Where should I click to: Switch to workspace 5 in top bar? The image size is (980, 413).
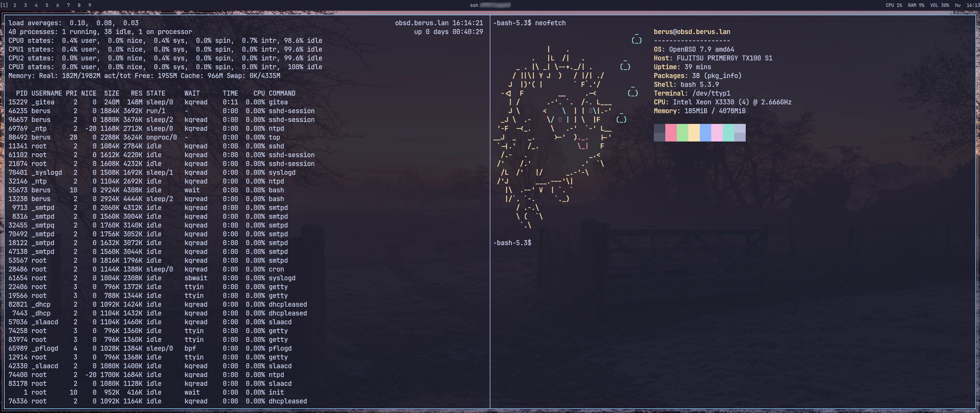click(47, 5)
